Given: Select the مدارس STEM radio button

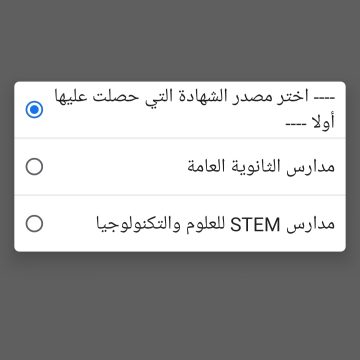Looking at the screenshot, I should tap(34, 224).
